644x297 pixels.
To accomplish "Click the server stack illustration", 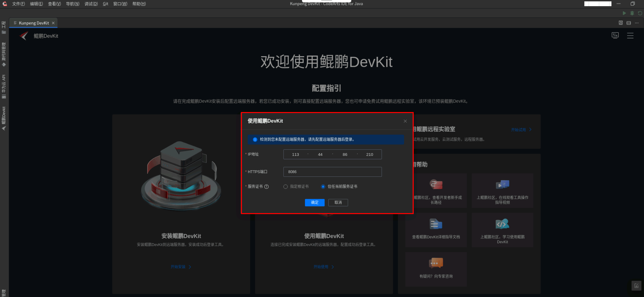I will (181, 175).
